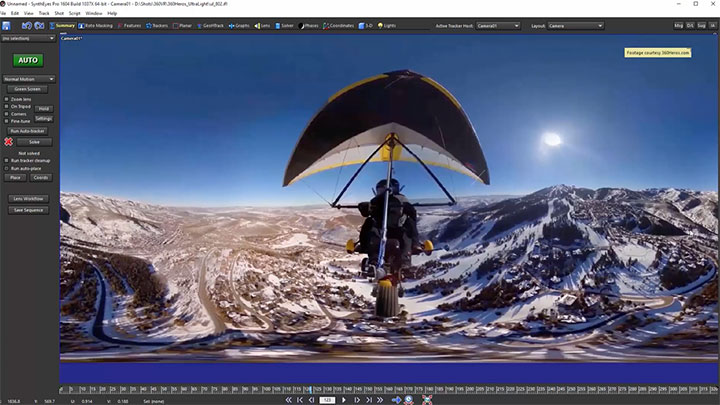720x405 pixels.
Task: Enable the Corners checkbox
Action: click(6, 114)
